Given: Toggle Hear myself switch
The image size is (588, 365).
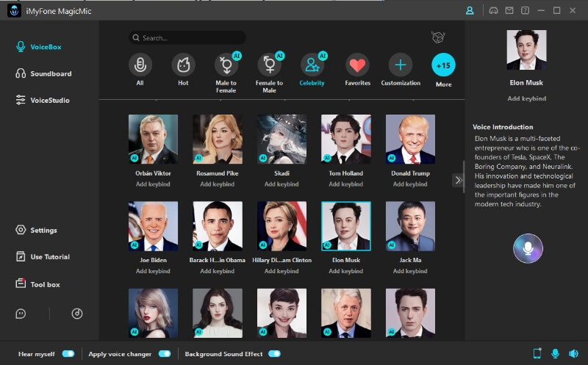Looking at the screenshot, I should click(x=68, y=354).
